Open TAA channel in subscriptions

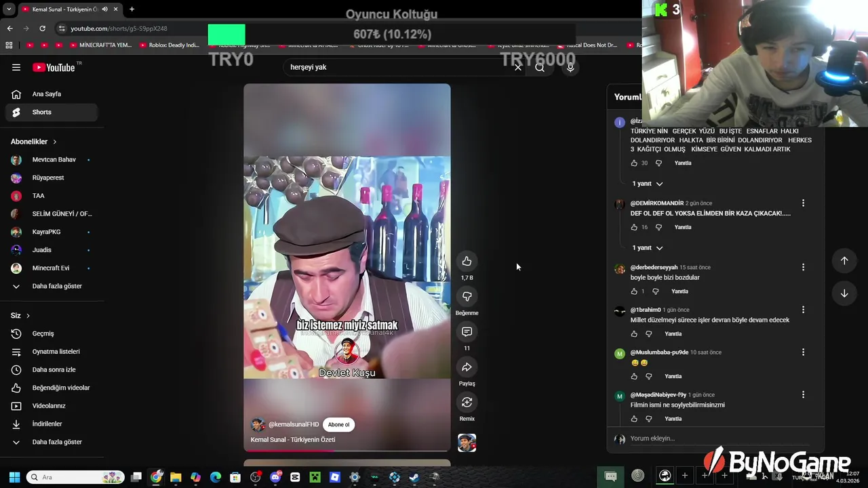pyautogui.click(x=52, y=196)
